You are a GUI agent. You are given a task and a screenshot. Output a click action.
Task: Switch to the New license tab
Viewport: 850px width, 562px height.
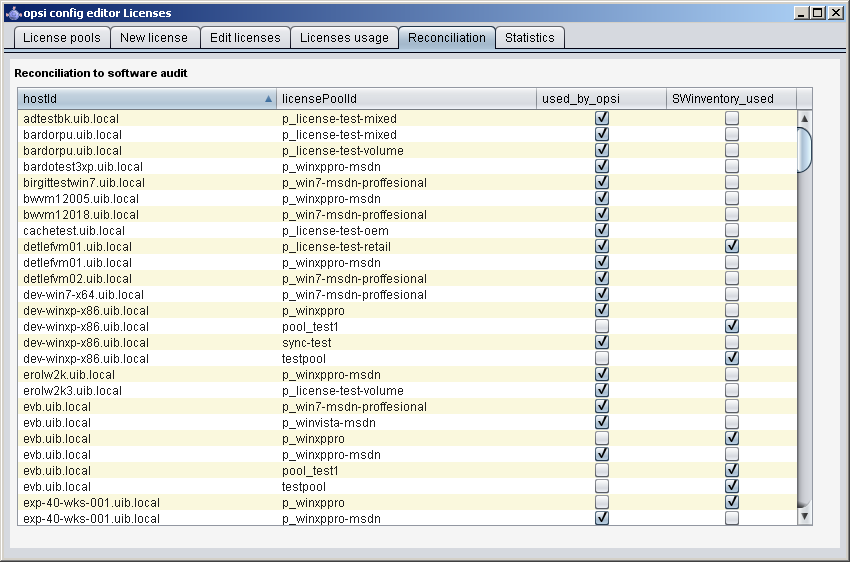pyautogui.click(x=154, y=38)
